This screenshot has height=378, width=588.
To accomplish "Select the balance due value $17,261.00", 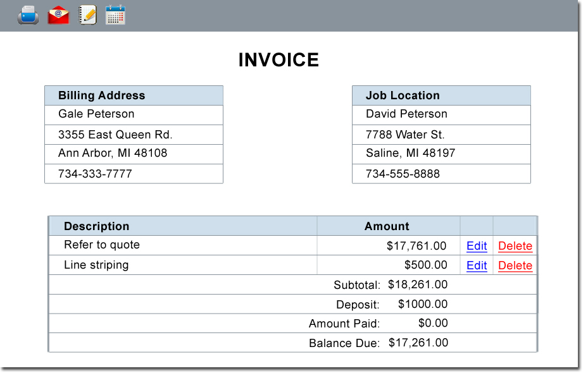I will (418, 343).
